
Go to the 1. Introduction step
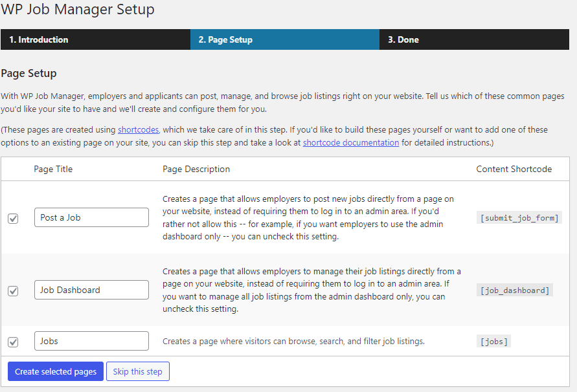tap(95, 39)
